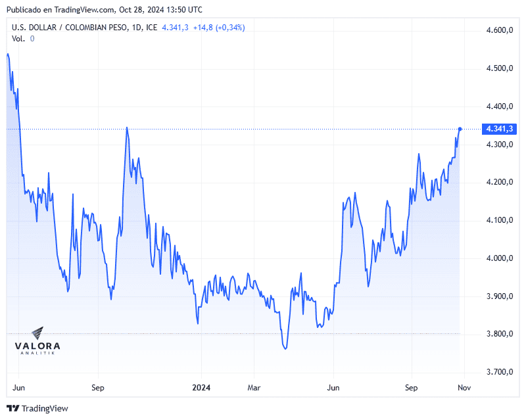Viewport: 526px width, 420px height.
Task: Click the 3.700,0 price axis label
Action: [x=500, y=372]
